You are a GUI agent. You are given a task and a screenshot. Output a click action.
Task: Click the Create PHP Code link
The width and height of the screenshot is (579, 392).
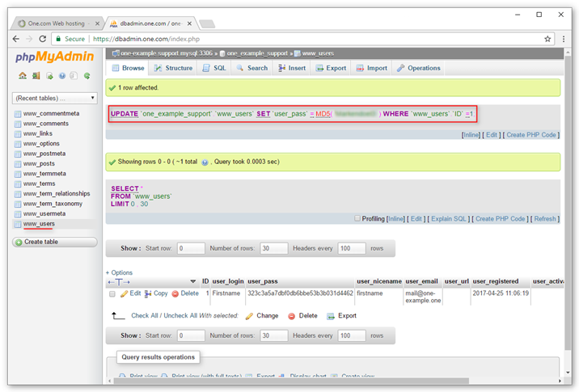(531, 135)
